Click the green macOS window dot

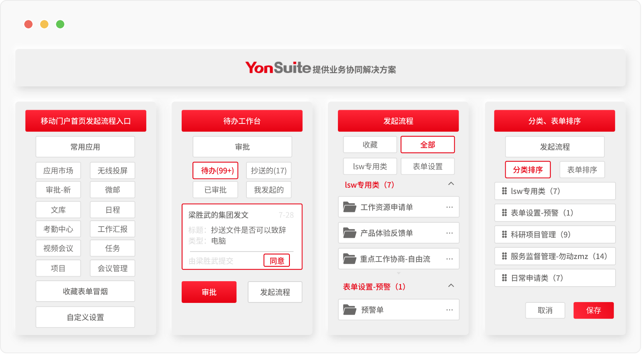tap(60, 24)
